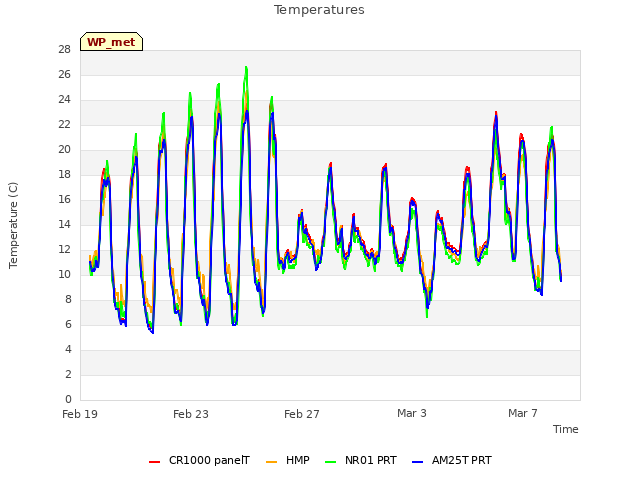Click the WP_met label box
The height and width of the screenshot is (480, 640).
pos(111,42)
